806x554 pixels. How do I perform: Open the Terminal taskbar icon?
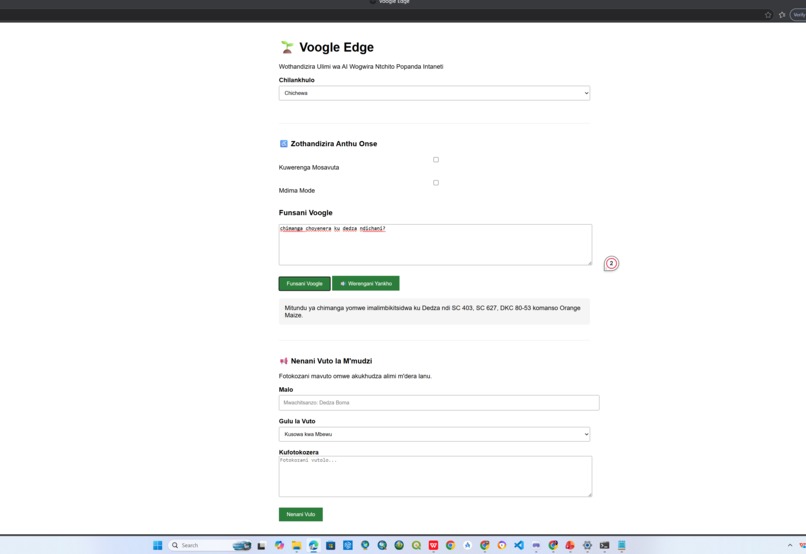604,545
